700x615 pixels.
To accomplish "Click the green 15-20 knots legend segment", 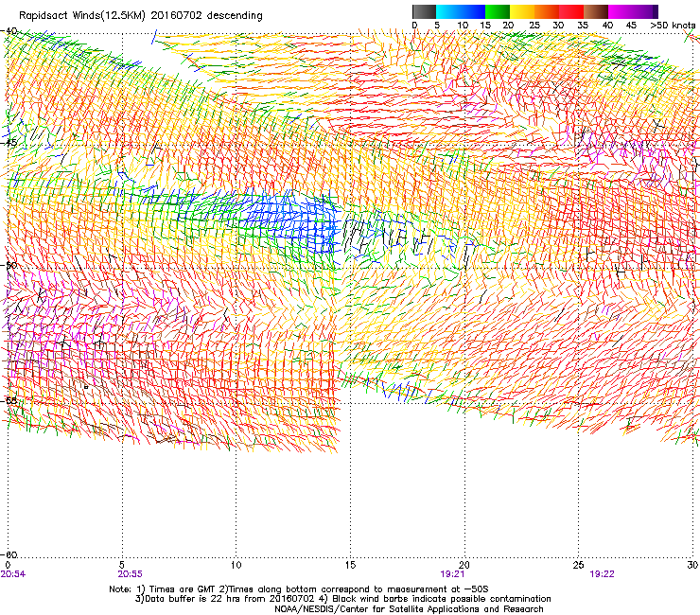I will [498, 11].
